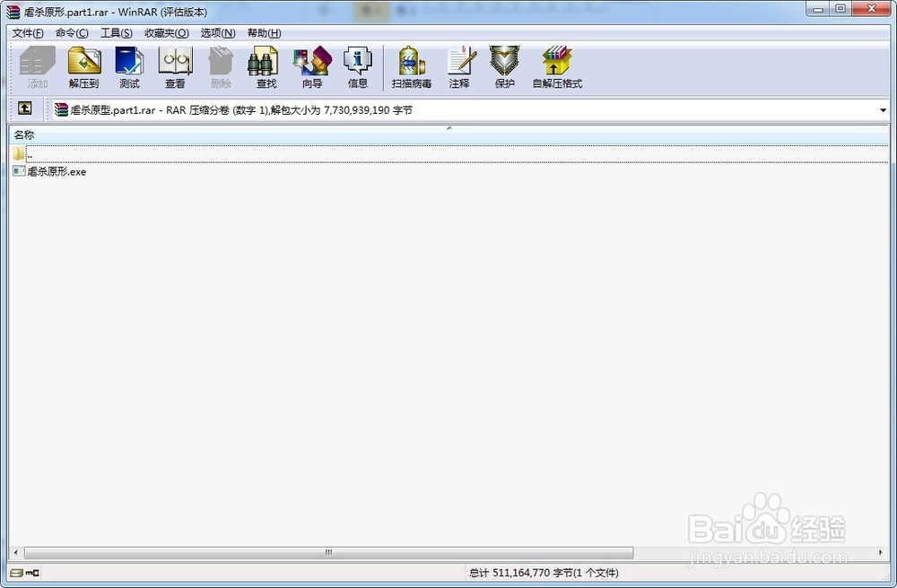Click the right scroll arrow
This screenshot has width=897, height=588.
[881, 552]
